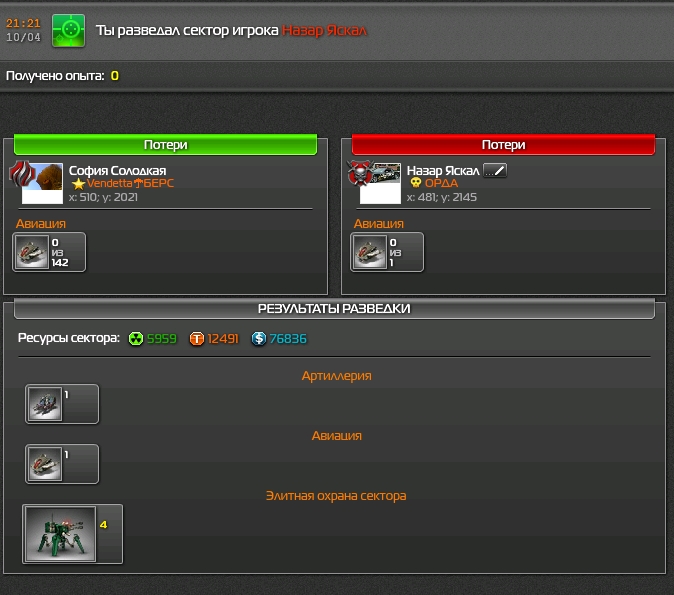Screen dimensions: 674x595
Task: Click the РЕЗУЛЬТАТЫ РАЗВЕДКИ header bar
Action: pos(334,309)
